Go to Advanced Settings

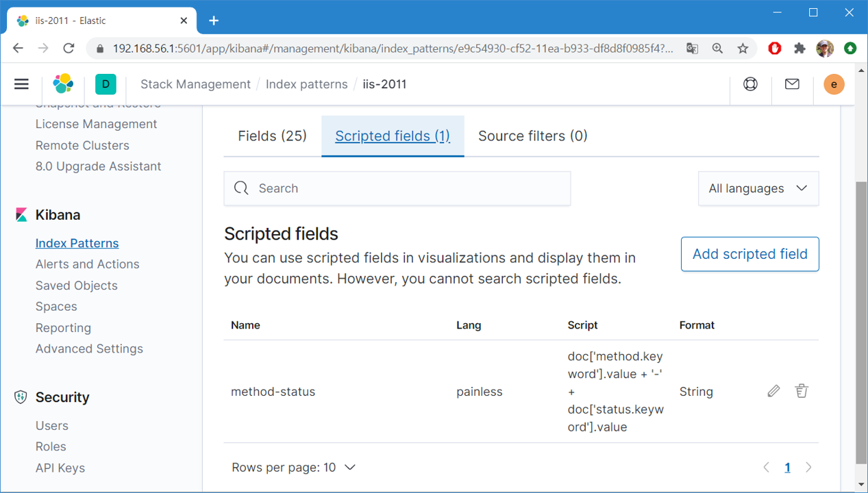(89, 349)
